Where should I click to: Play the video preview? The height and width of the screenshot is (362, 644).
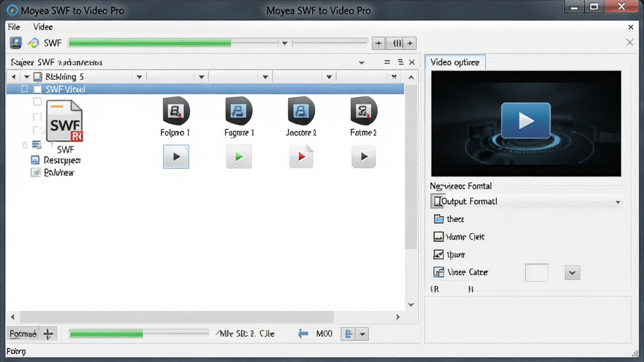(526, 121)
